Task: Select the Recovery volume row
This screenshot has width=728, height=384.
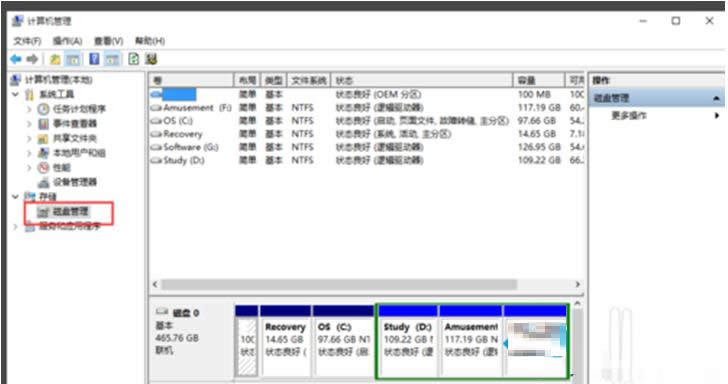Action: pos(367,134)
